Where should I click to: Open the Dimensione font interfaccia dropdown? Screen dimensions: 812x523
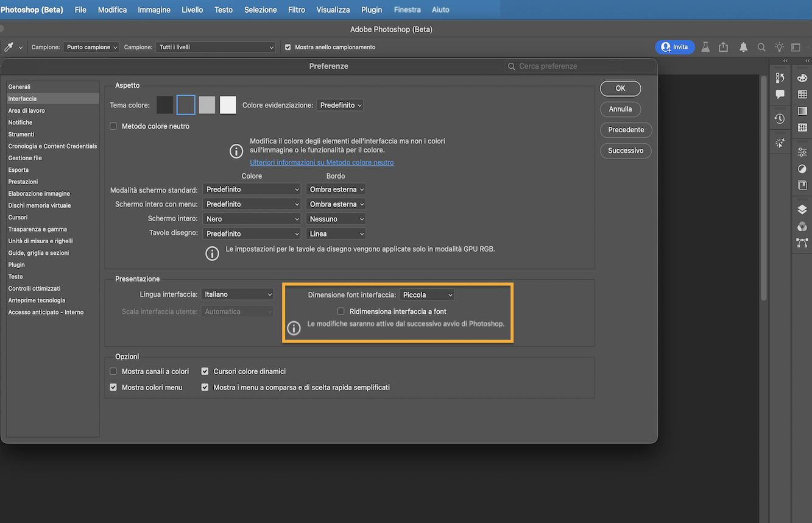coord(426,294)
